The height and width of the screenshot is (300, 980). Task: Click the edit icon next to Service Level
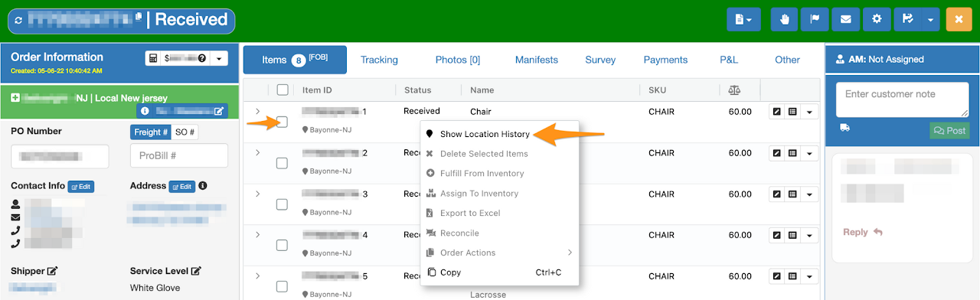[196, 271]
